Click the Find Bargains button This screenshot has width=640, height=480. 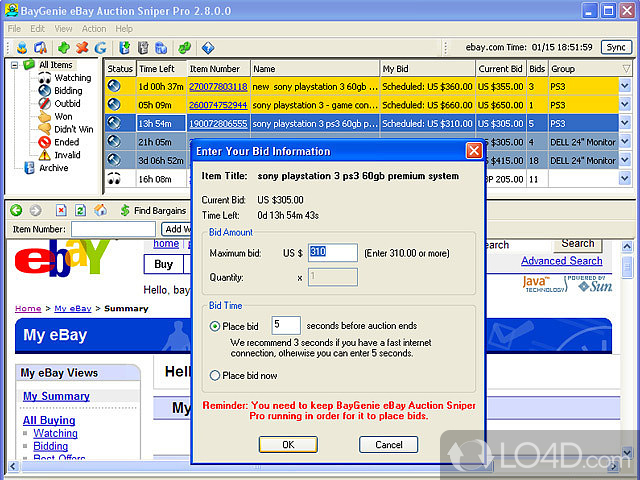153,211
